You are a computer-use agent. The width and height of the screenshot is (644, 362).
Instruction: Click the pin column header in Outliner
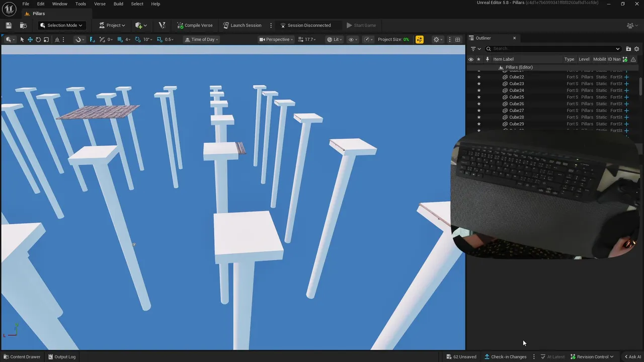[x=487, y=59]
